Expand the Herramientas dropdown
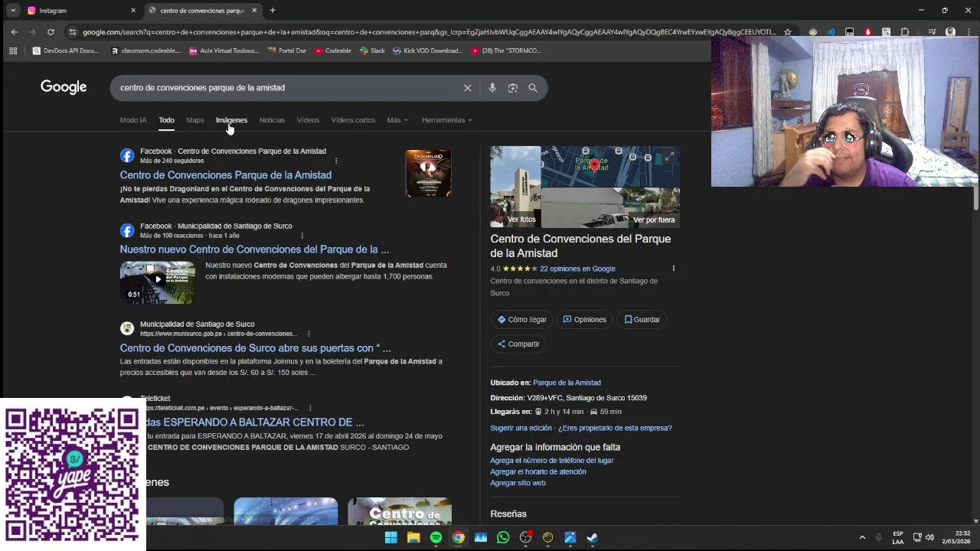The height and width of the screenshot is (551, 980). (x=446, y=120)
